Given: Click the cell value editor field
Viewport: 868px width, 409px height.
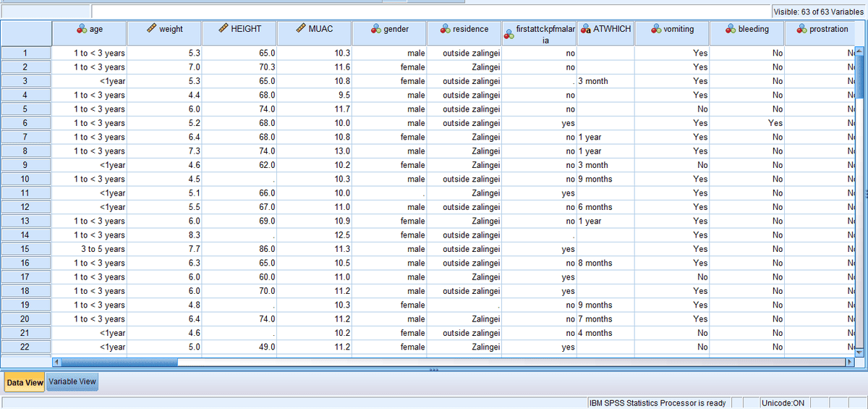Looking at the screenshot, I should [430, 12].
